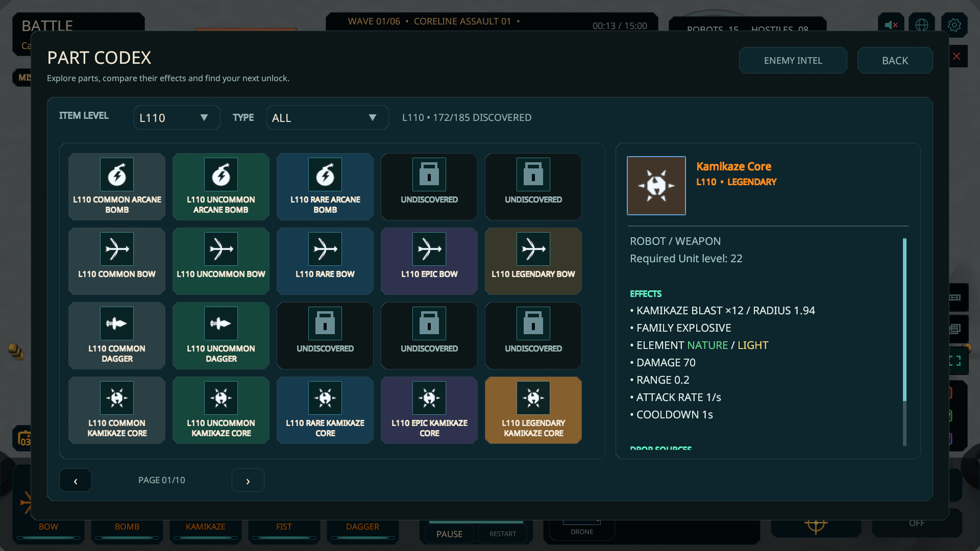Screen dimensions: 980x551
Task: Select the L110 Uncommon Kamikaze Core card
Action: point(221,410)
